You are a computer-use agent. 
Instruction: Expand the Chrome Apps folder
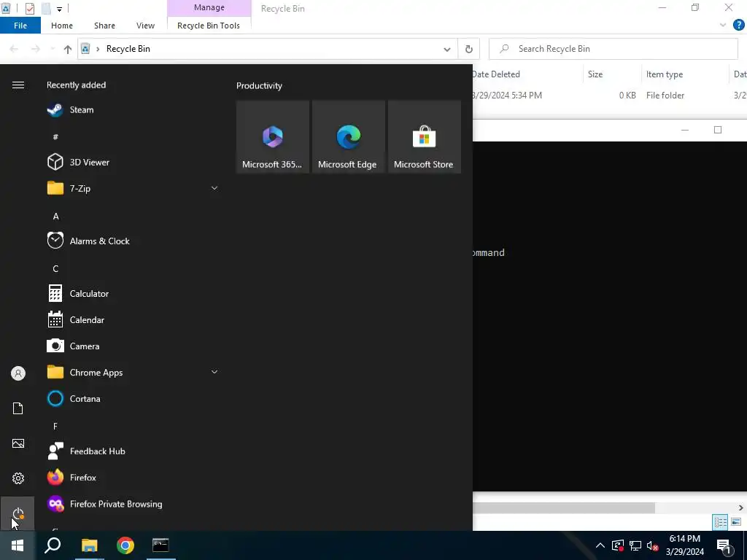tap(214, 372)
